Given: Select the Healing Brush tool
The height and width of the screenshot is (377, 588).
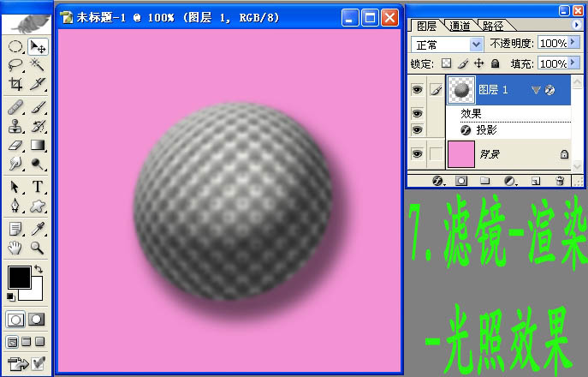Looking at the screenshot, I should coord(15,108).
